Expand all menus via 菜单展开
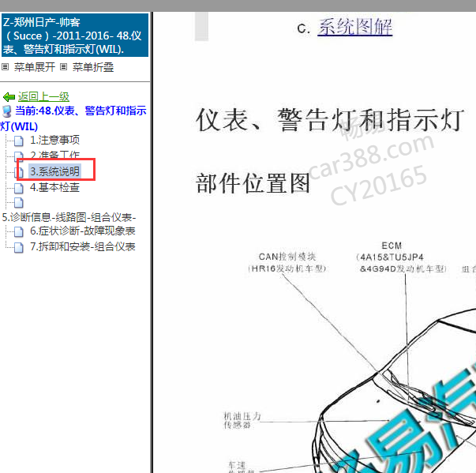 (x=34, y=67)
